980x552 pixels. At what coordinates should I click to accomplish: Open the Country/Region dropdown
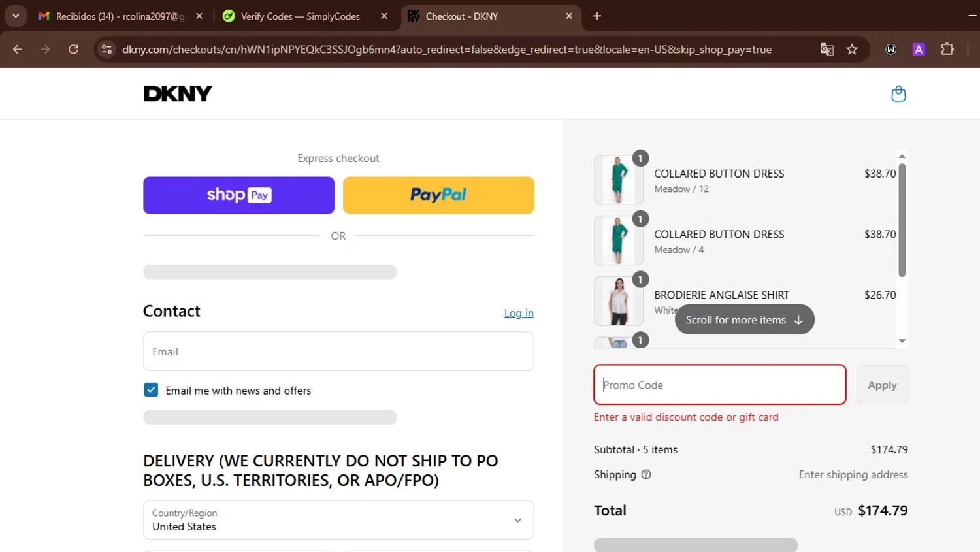click(x=338, y=520)
